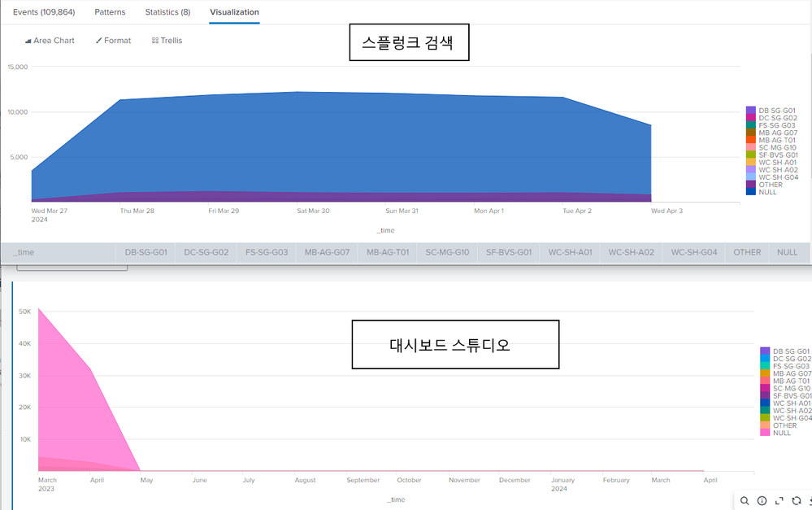812x510 pixels.
Task: Select MB-AG-T01 label in lower chart legend
Action: coord(792,381)
